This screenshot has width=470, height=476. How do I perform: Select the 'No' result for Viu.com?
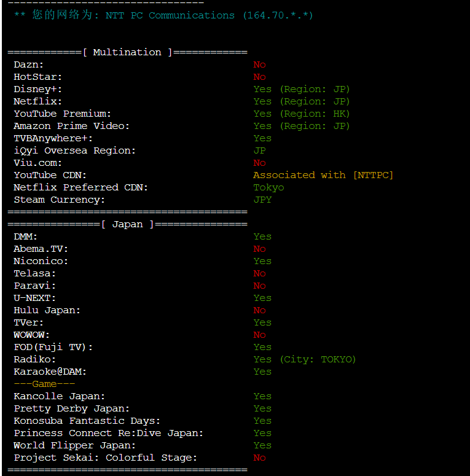click(260, 163)
